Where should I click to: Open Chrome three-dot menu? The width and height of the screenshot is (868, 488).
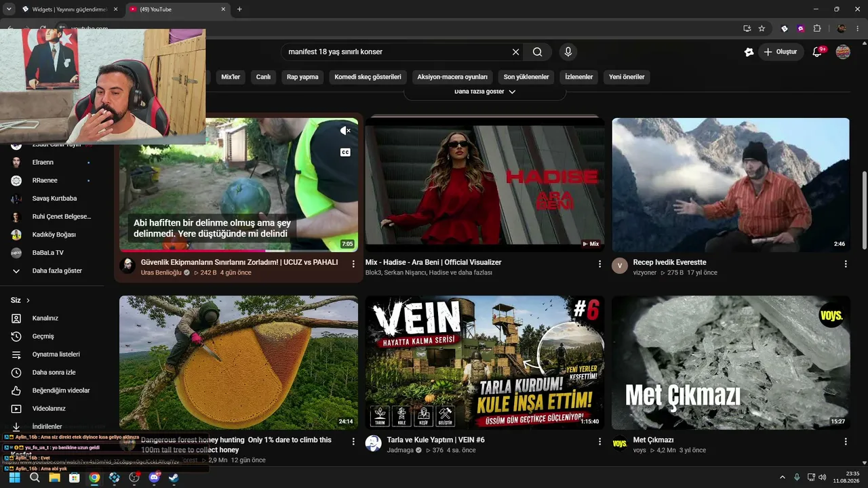pyautogui.click(x=858, y=28)
